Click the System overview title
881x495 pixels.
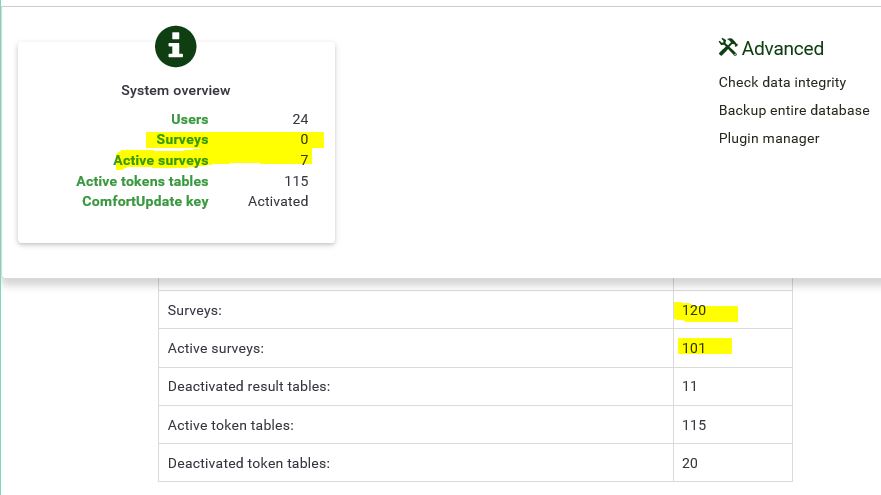pos(176,90)
